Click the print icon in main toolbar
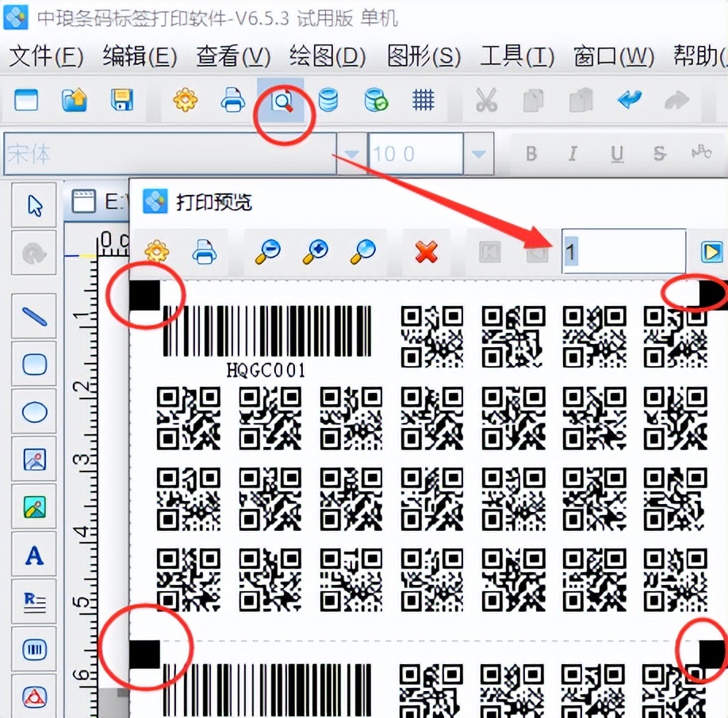728x718 pixels. tap(232, 100)
